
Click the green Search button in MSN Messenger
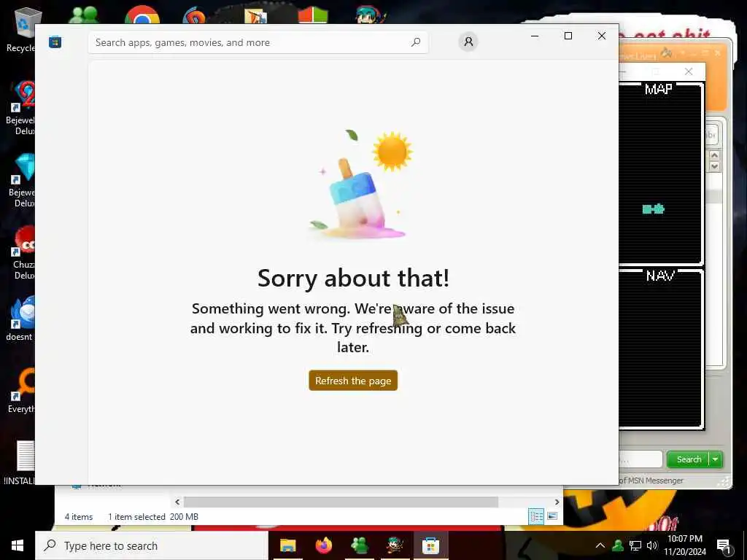coord(689,459)
